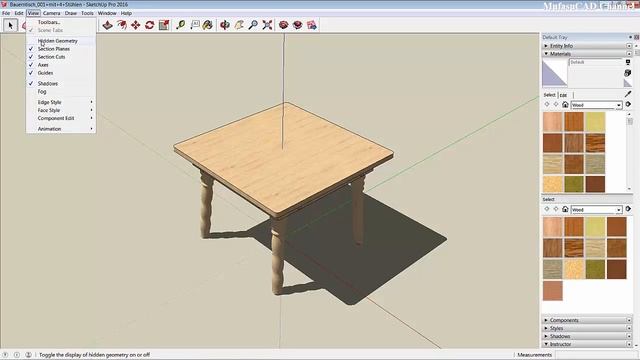This screenshot has height=360, width=640.
Task: Uncheck Section Planes in View menu
Action: click(61, 49)
